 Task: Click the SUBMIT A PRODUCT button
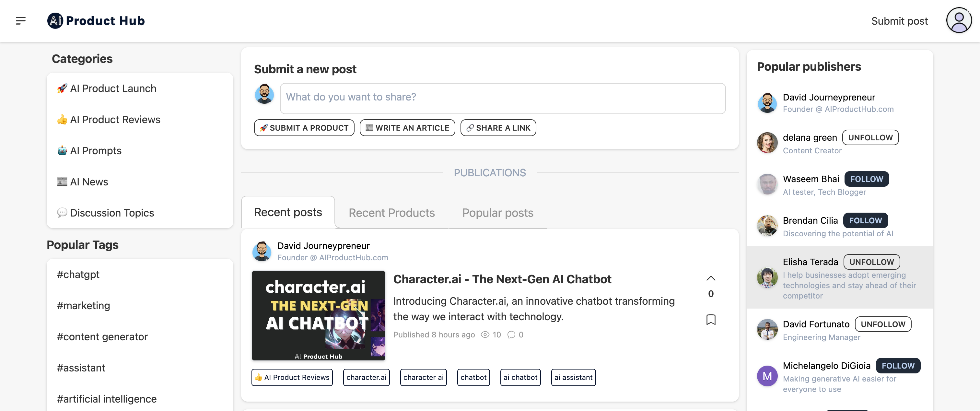(x=304, y=128)
